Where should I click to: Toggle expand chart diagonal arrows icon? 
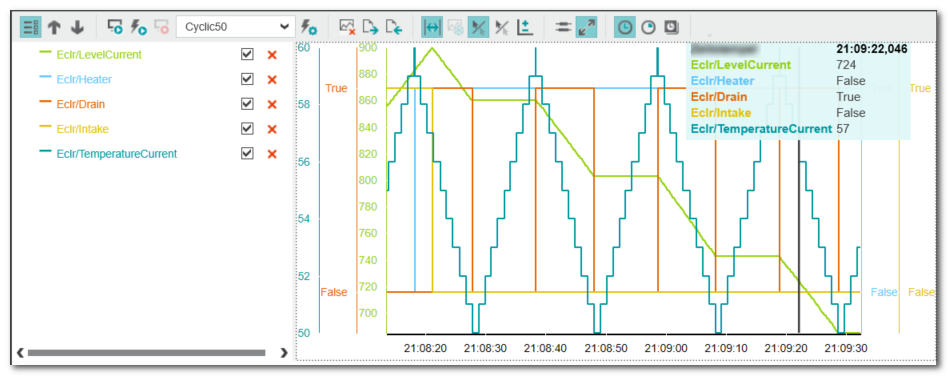[586, 27]
